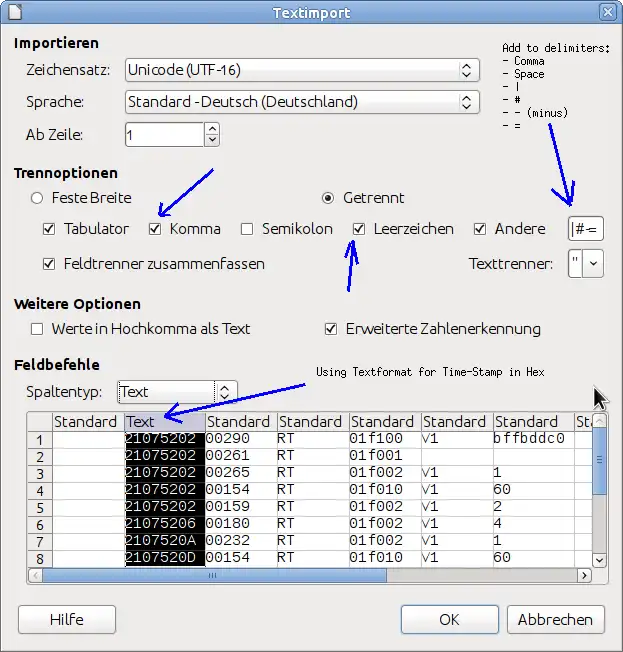Toggle the Tabulator checkbox
The height and width of the screenshot is (652, 623).
click(x=49, y=229)
